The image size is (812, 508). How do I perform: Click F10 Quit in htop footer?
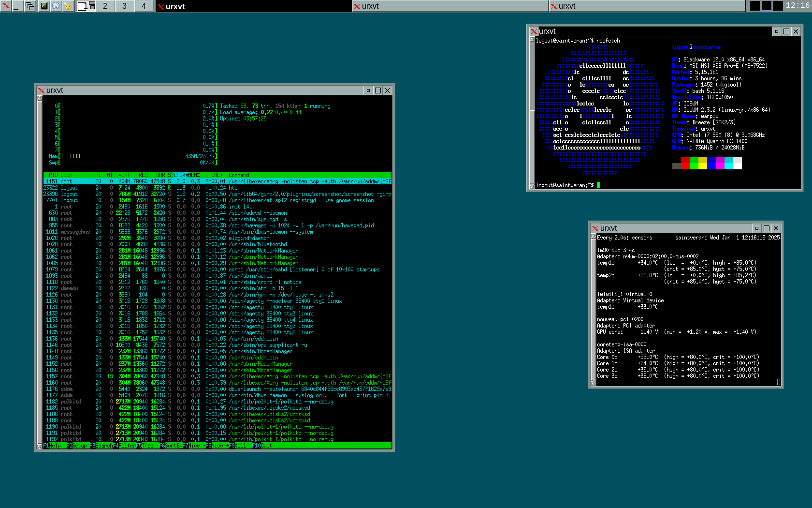[x=263, y=446]
